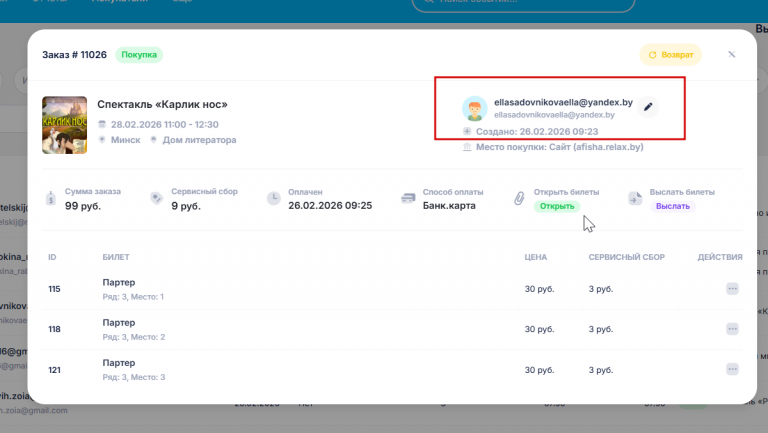Click the created date plus icon
The width and height of the screenshot is (768, 433).
[x=467, y=131]
